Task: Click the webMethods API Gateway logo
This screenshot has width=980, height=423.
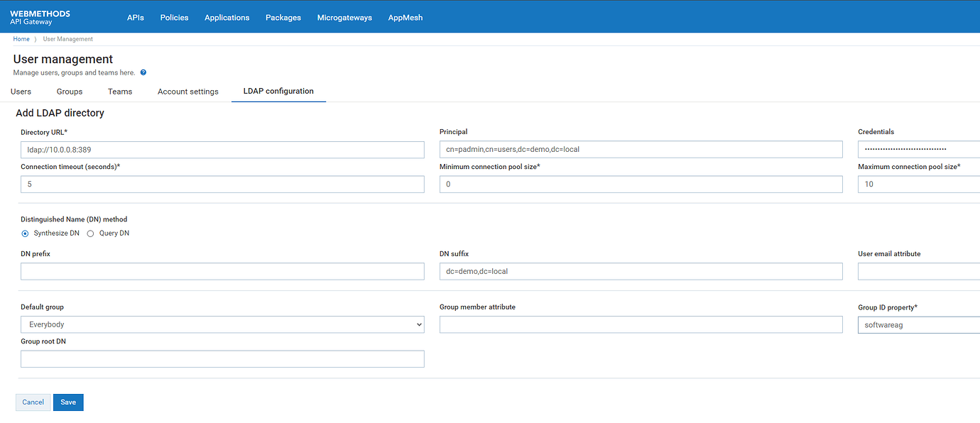Action: (x=40, y=18)
